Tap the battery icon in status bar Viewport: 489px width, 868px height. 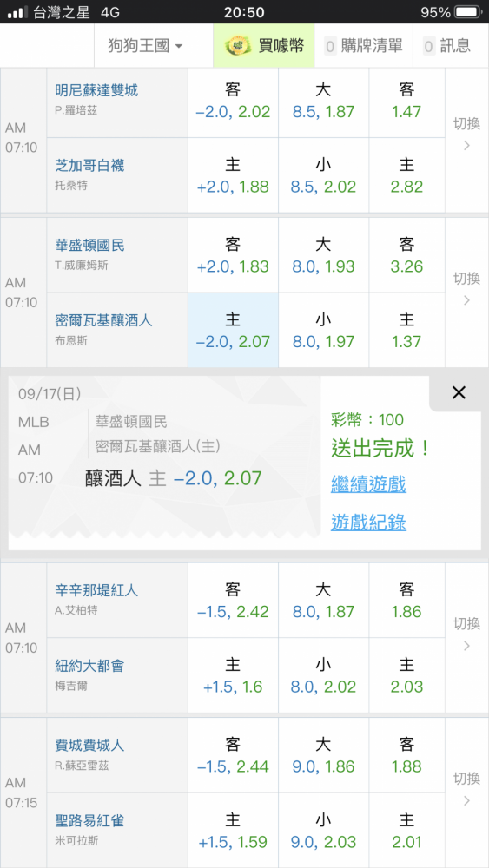click(x=466, y=11)
